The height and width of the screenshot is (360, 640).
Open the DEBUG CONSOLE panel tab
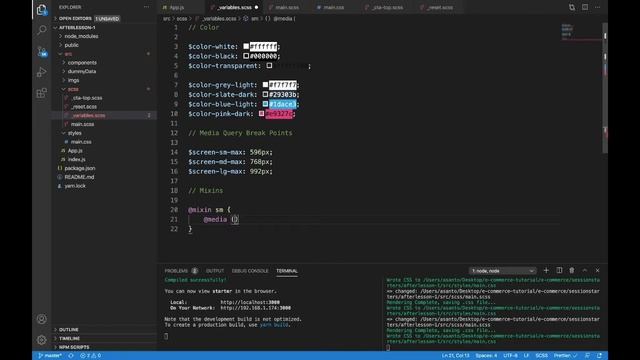(x=250, y=271)
